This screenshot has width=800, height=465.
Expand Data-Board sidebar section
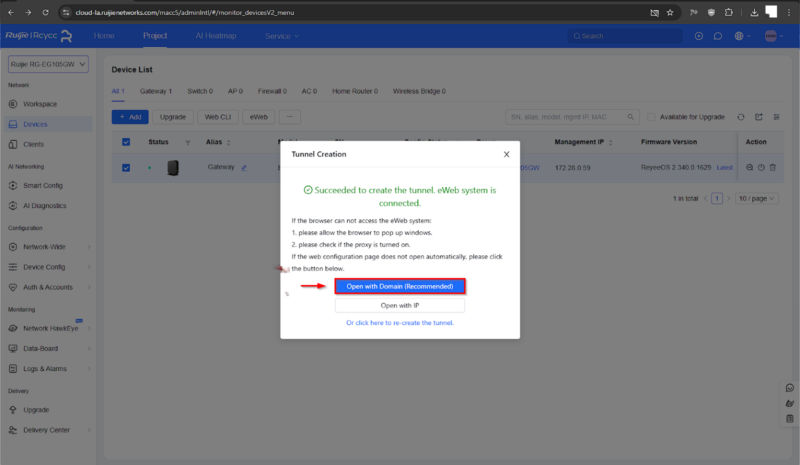48,349
